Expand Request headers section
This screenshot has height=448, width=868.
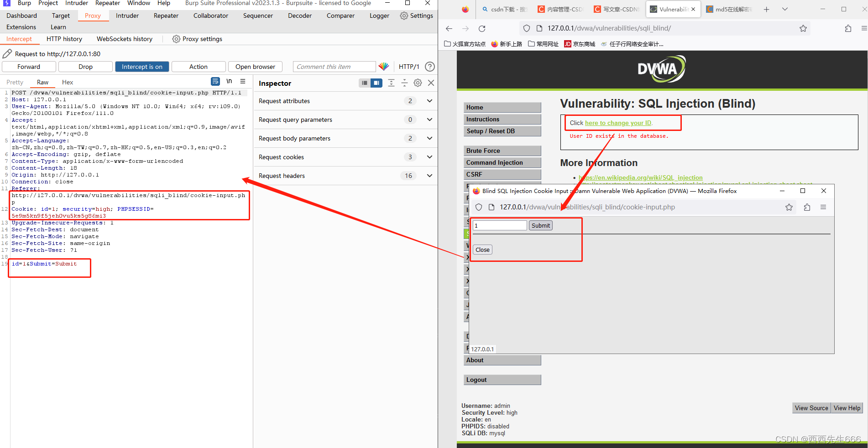[345, 176]
